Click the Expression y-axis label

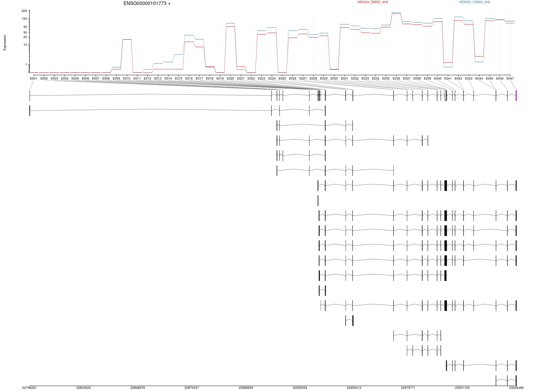[x=5, y=43]
